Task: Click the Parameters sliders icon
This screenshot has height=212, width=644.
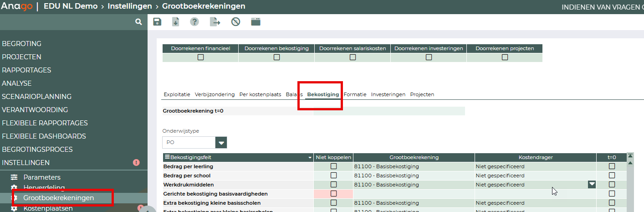Action: point(14,177)
